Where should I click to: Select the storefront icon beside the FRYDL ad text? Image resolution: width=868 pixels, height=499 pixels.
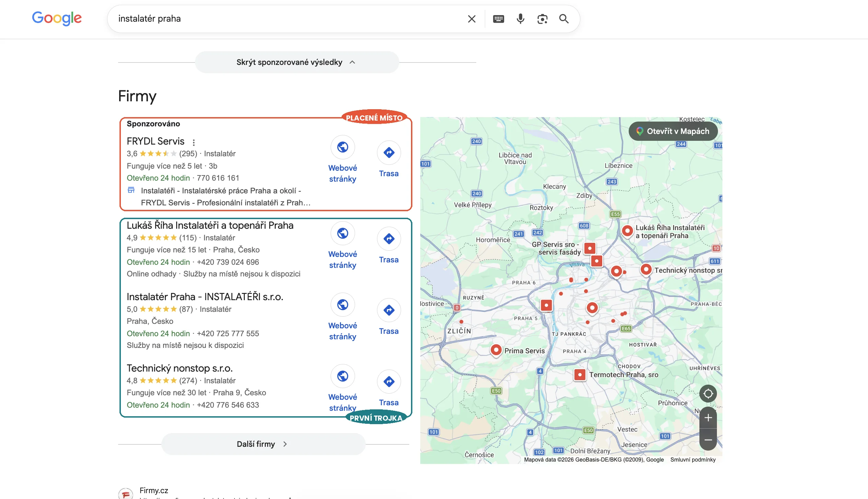131,190
